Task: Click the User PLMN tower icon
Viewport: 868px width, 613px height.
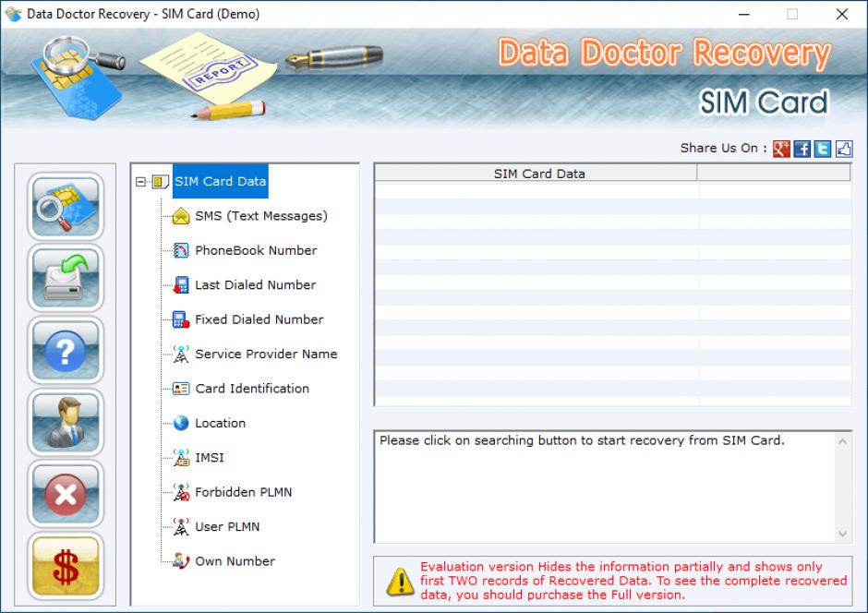Action: [x=181, y=527]
